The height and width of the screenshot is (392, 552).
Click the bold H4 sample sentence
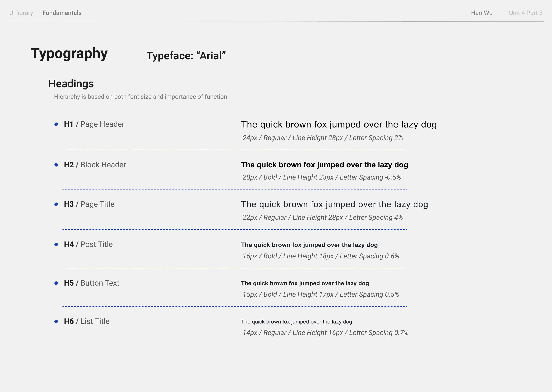309,245
